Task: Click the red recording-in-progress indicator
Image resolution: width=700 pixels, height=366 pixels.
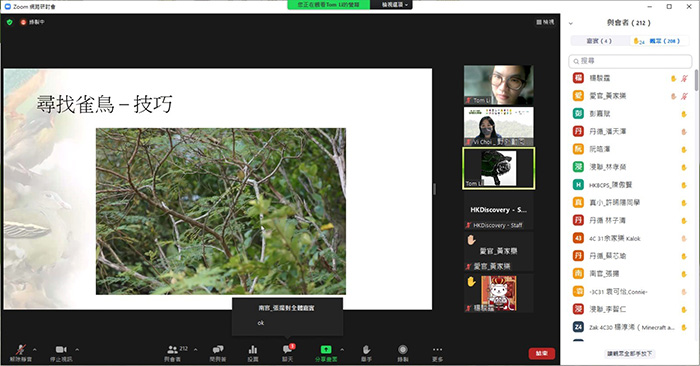Action: pos(32,22)
